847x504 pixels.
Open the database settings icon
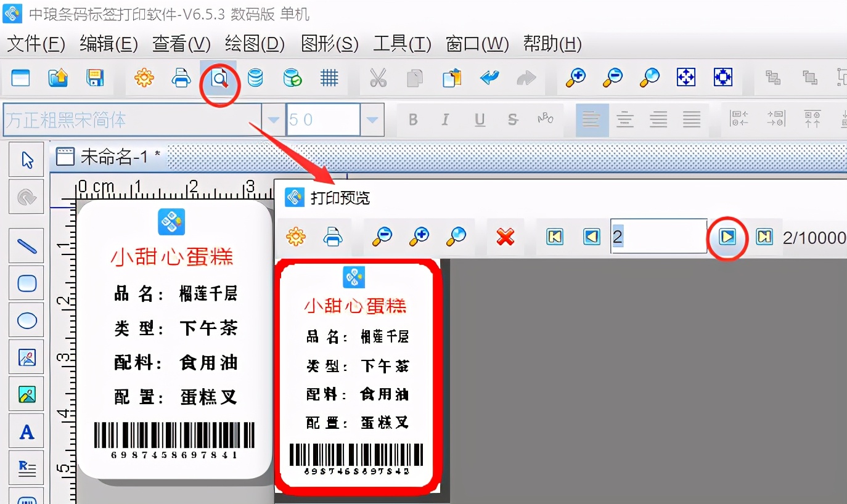click(x=255, y=78)
